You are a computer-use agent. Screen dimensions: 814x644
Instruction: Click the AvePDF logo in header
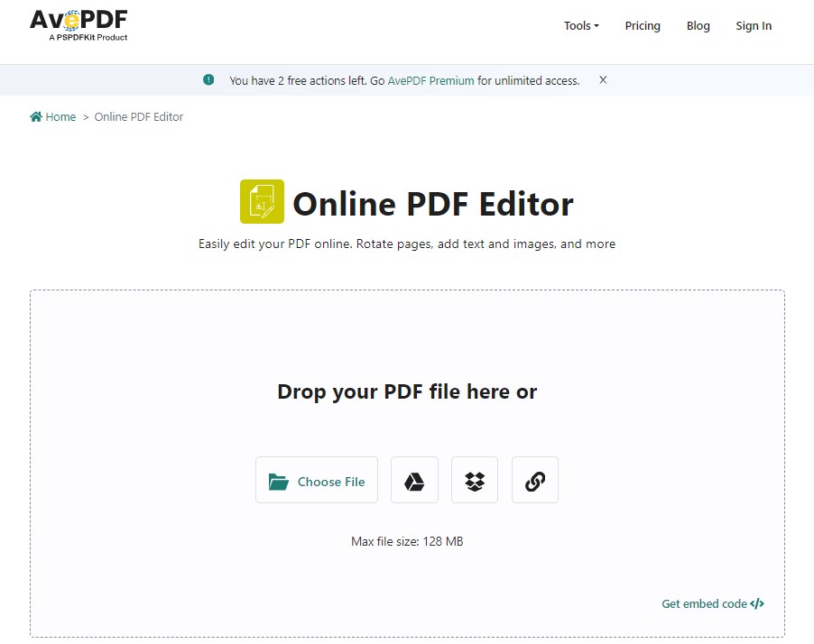pyautogui.click(x=79, y=23)
